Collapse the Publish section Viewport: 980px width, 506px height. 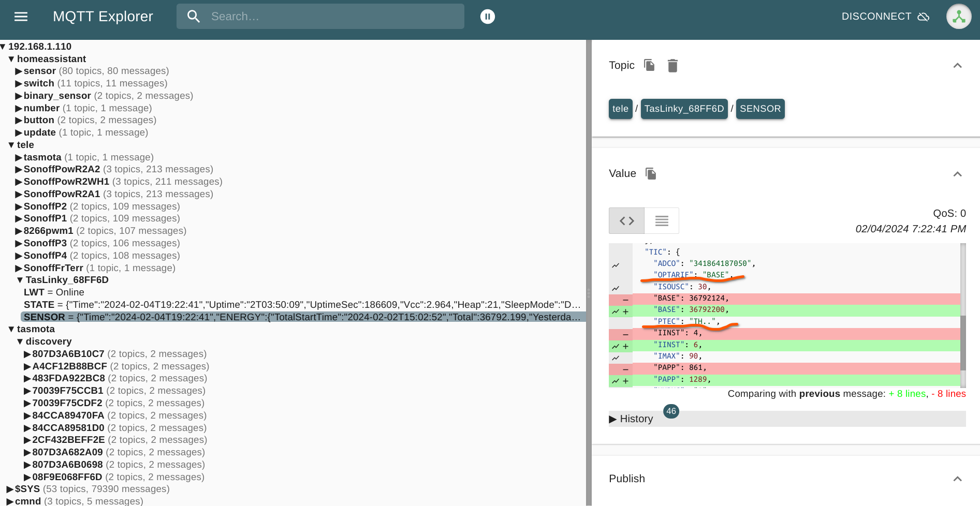point(958,479)
